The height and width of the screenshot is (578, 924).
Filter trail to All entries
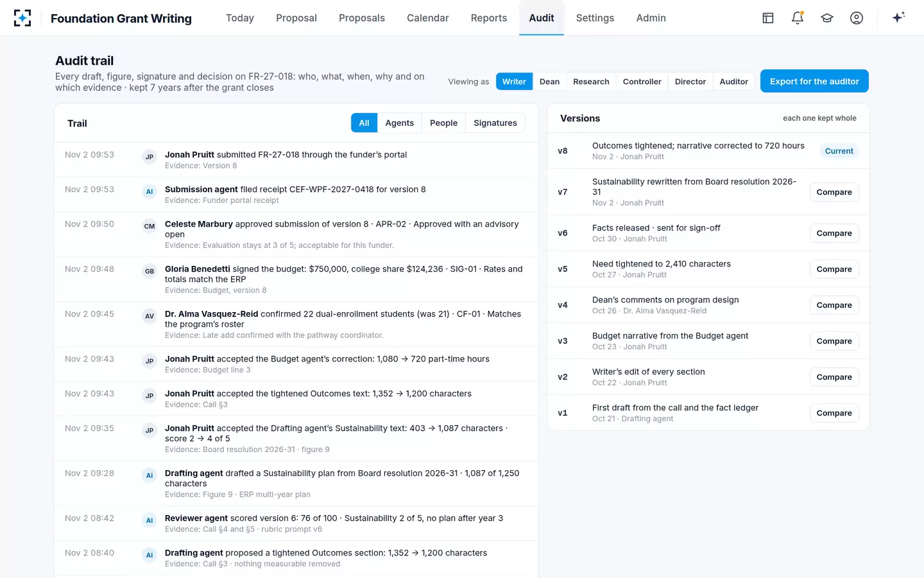[x=364, y=123]
